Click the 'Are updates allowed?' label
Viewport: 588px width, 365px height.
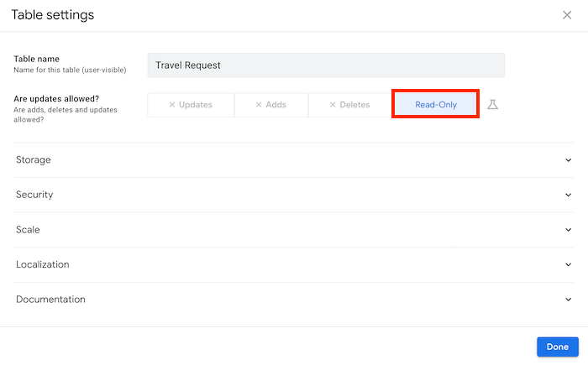tap(56, 99)
